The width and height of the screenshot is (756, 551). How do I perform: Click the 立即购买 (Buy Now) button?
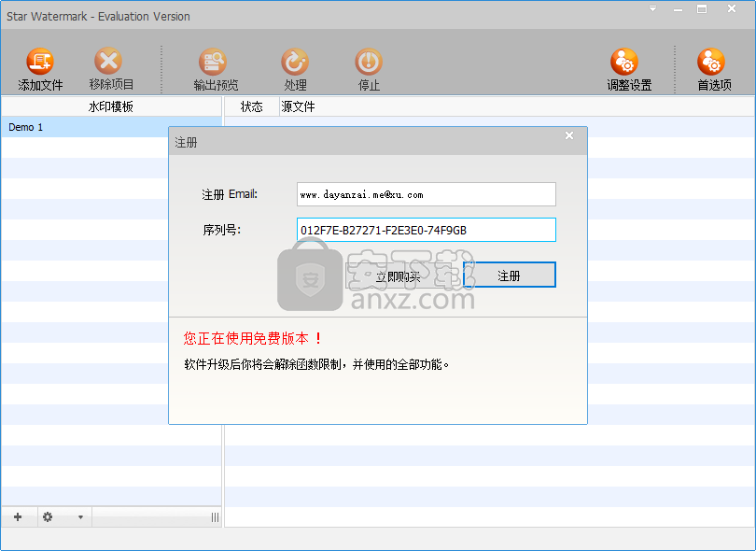[399, 276]
